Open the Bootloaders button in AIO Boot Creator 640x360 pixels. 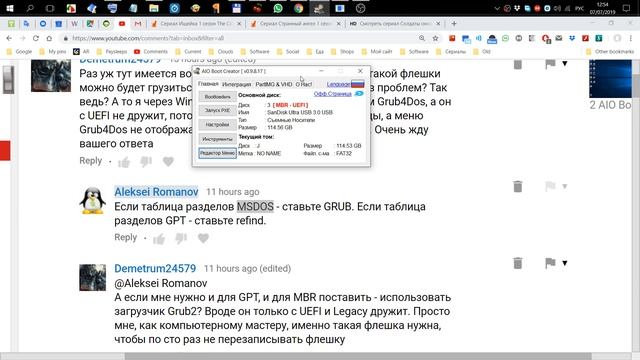point(217,97)
